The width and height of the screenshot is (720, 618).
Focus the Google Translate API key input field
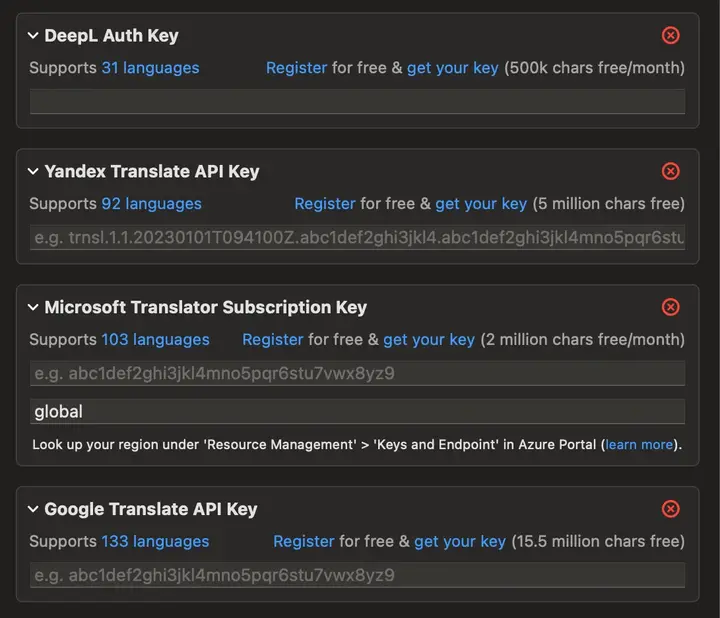[358, 575]
